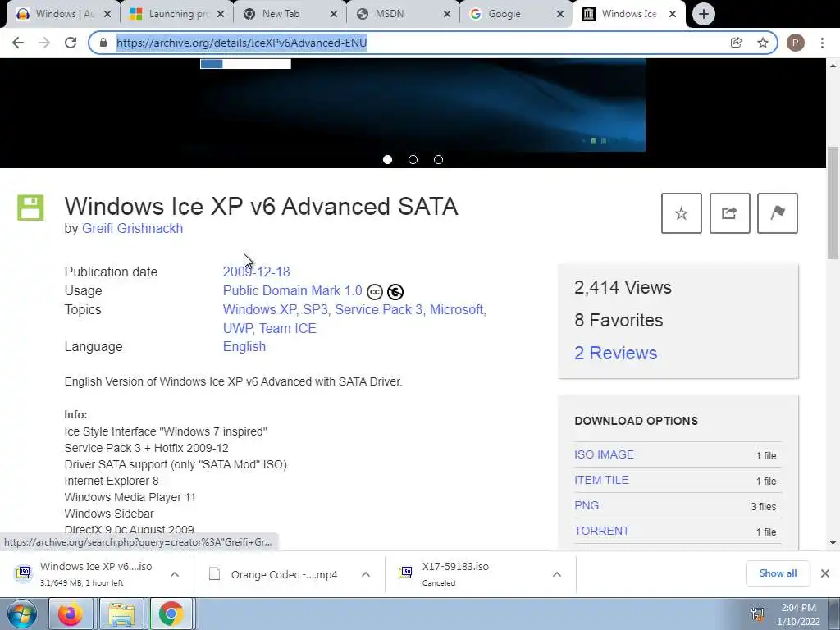The image size is (840, 630).
Task: Click the Service Pack 3 topic link
Action: tap(379, 309)
